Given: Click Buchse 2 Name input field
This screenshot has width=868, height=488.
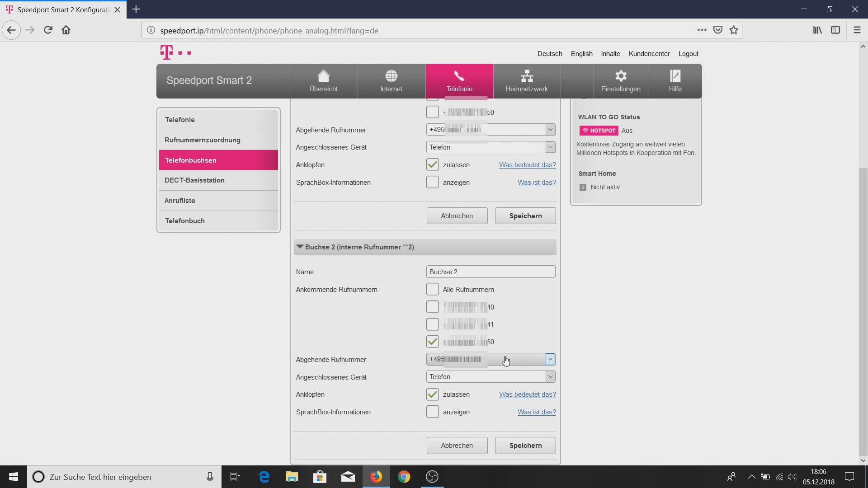Looking at the screenshot, I should click(x=491, y=272).
